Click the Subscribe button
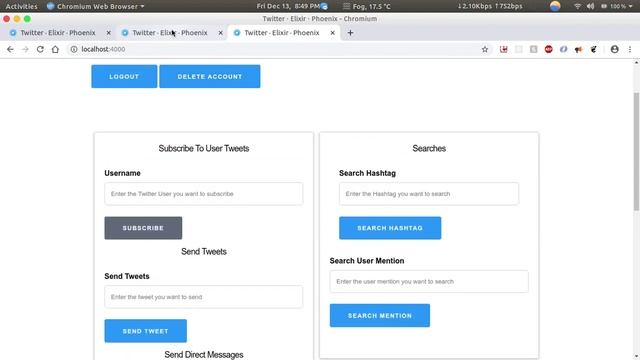Viewport: 640px width, 360px height. (143, 228)
